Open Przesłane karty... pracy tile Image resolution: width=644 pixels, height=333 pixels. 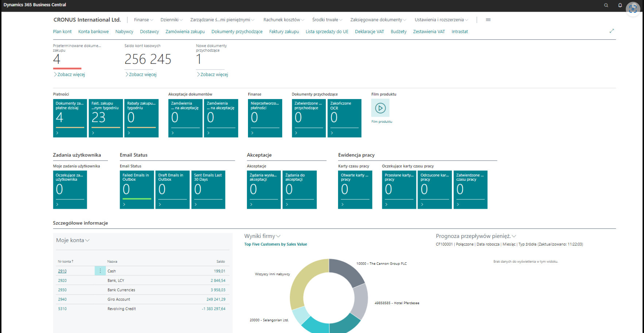[x=399, y=190]
